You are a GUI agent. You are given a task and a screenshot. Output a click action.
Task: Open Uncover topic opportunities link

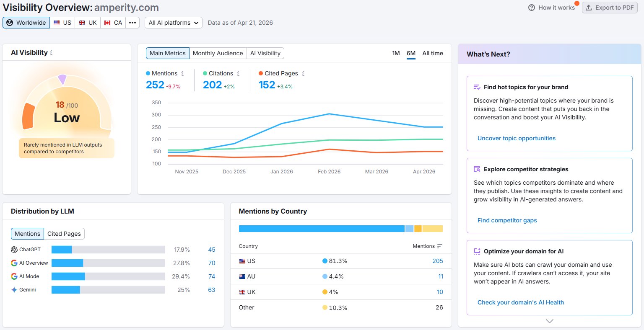pyautogui.click(x=517, y=138)
